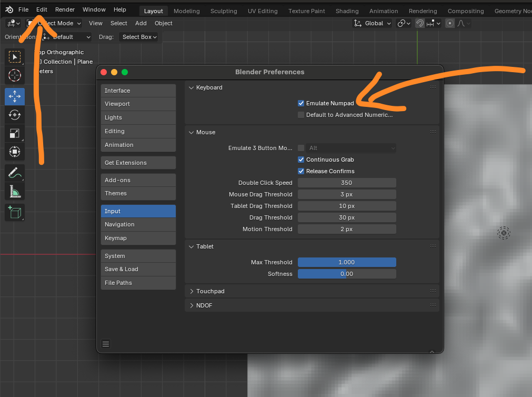
Task: Open the Render menu
Action: coord(65,9)
